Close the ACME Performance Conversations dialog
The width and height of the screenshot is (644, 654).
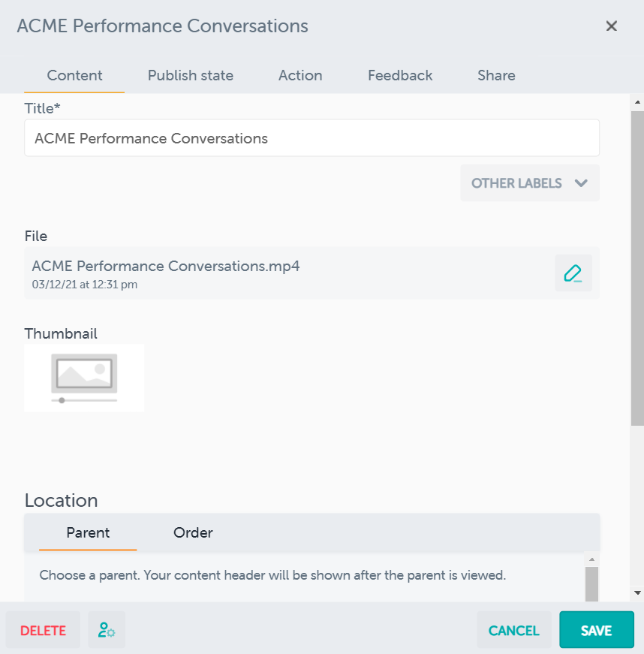pos(612,26)
